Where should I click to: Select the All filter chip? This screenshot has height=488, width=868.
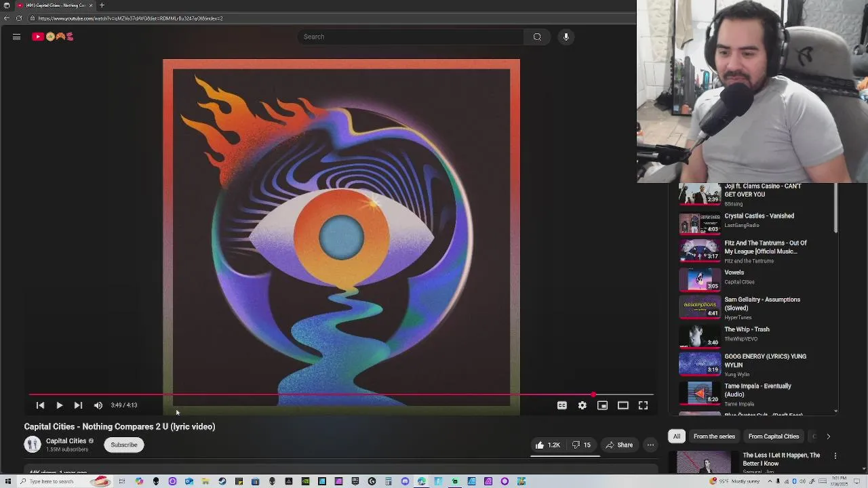676,436
